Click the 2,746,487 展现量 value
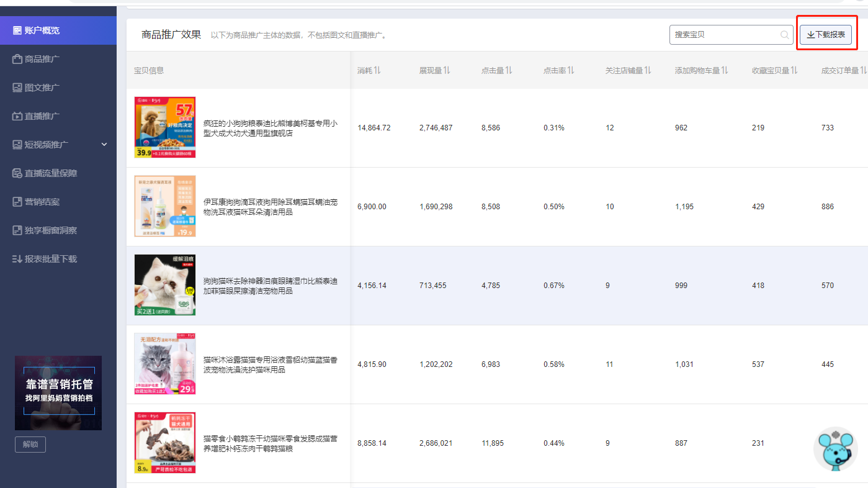The width and height of the screenshot is (868, 488). (436, 128)
